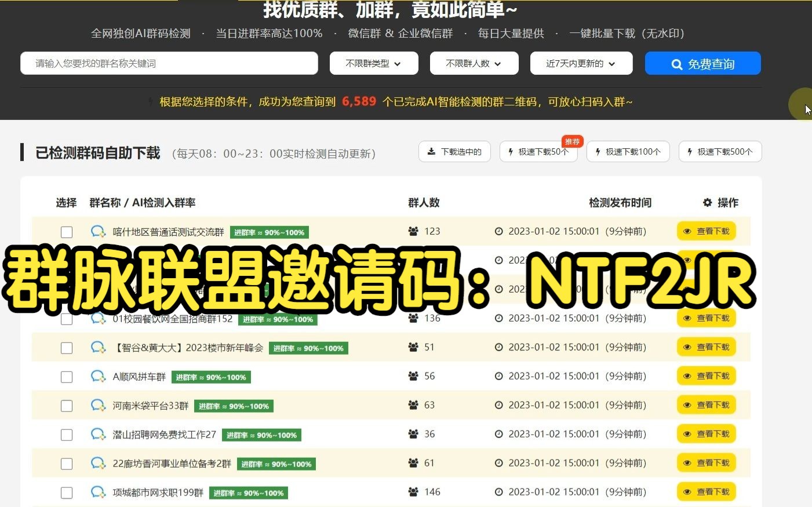This screenshot has height=507, width=812.
Task: Click group name A顺风拼车群
Action: [139, 377]
